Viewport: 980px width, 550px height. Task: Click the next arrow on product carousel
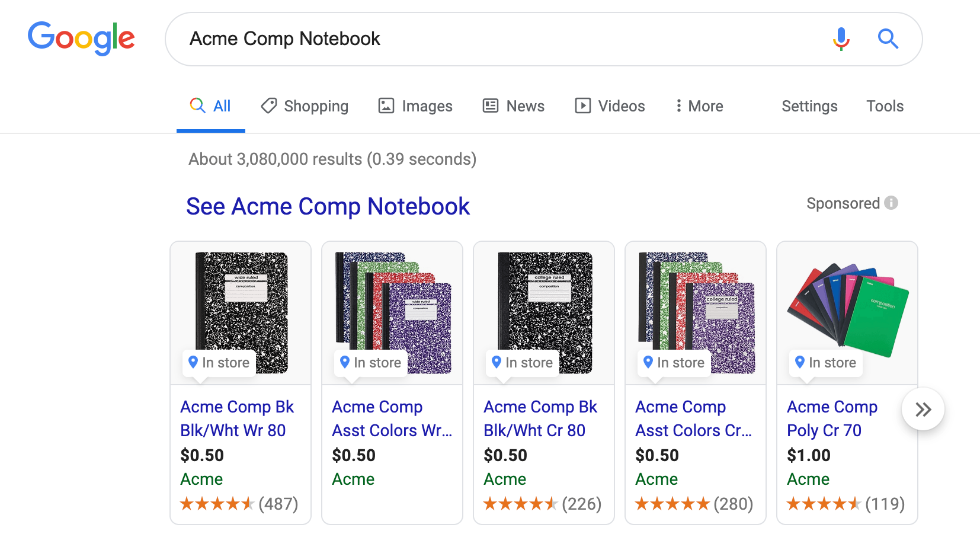923,410
